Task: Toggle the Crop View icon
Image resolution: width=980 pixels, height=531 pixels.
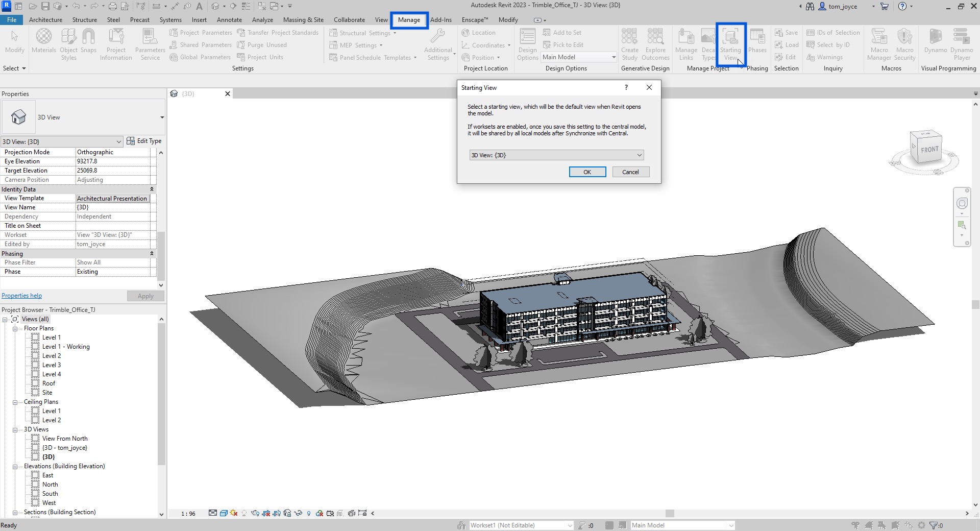Action: tap(266, 513)
